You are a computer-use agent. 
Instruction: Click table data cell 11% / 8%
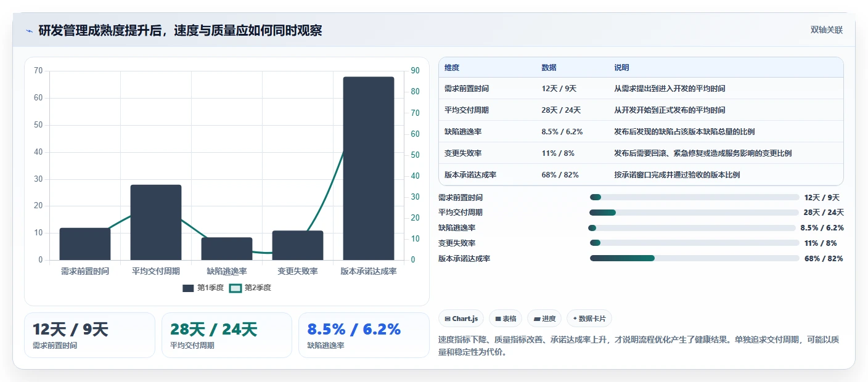pos(558,153)
